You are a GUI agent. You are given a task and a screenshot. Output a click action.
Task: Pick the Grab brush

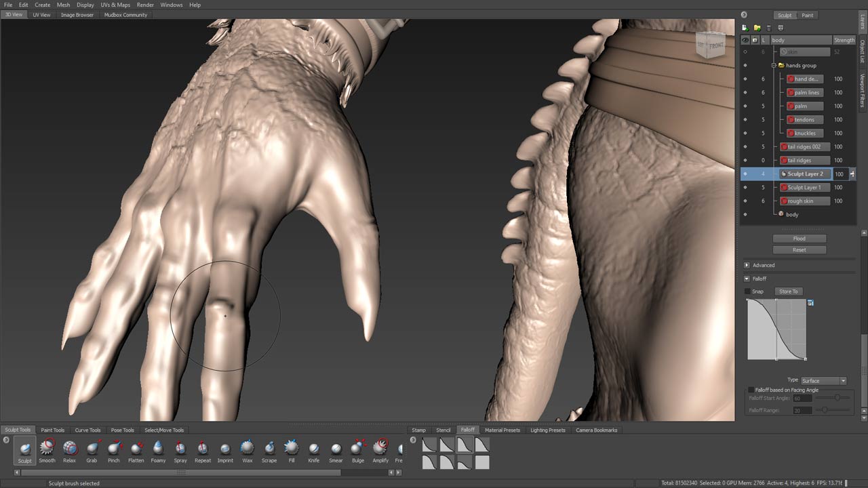click(x=92, y=448)
